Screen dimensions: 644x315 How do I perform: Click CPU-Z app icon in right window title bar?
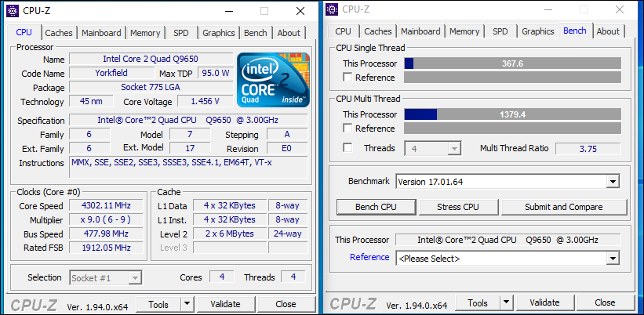(332, 9)
